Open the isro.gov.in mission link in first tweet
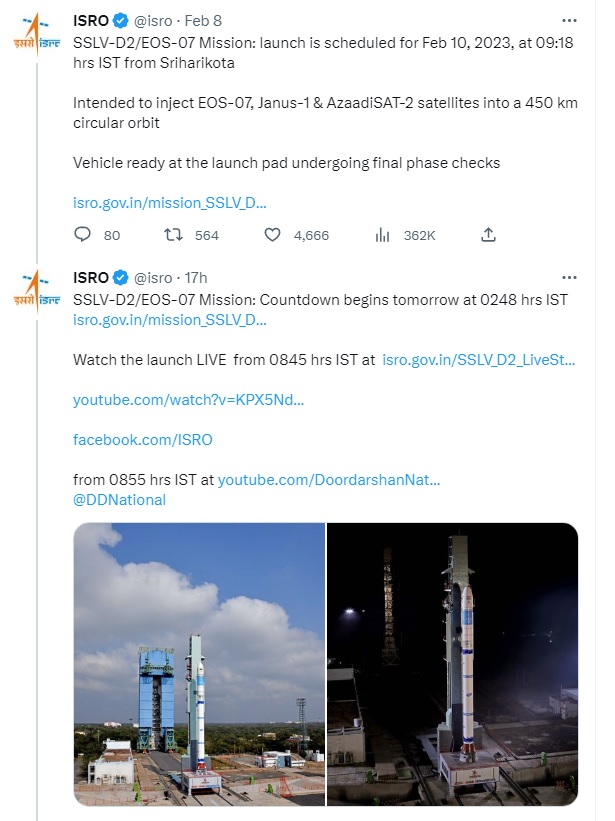The height and width of the screenshot is (821, 615). 170,202
